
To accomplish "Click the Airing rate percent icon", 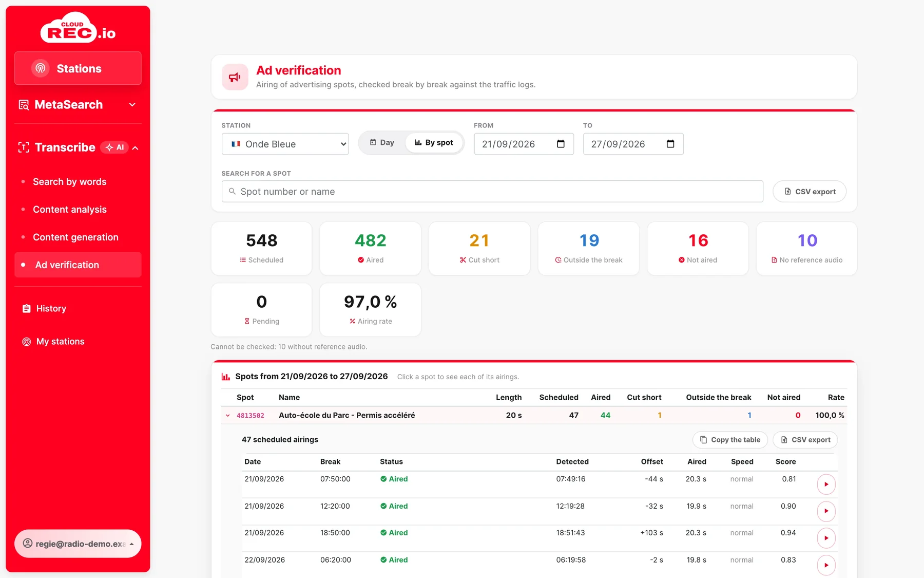I will [x=352, y=321].
